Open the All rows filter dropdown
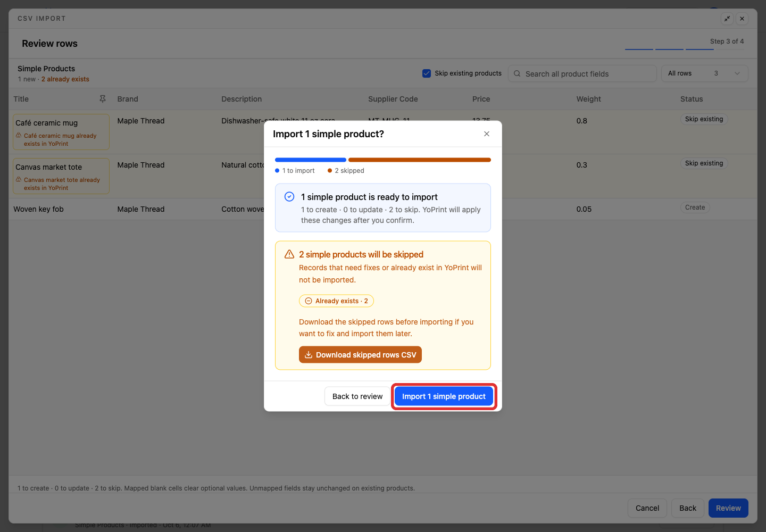The image size is (766, 532). 704,73
